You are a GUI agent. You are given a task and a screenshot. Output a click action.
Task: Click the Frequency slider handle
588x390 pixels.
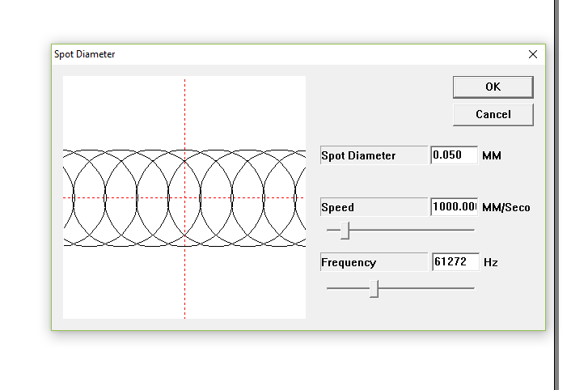tap(374, 287)
